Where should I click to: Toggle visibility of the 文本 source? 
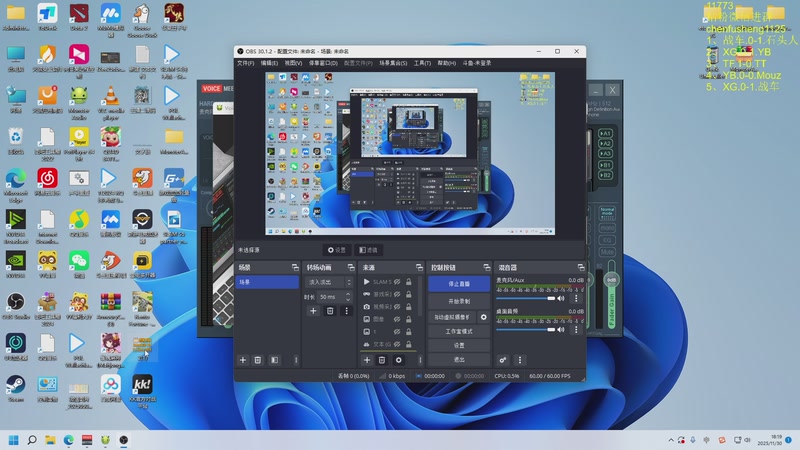pyautogui.click(x=397, y=344)
